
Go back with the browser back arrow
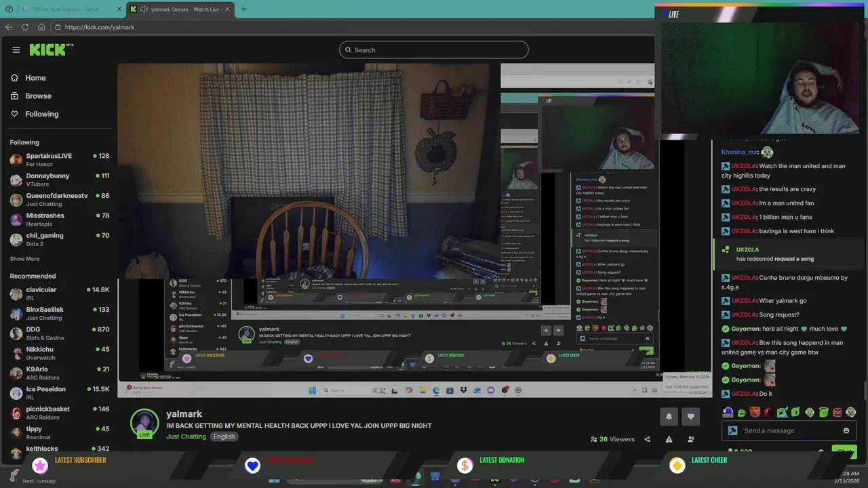(9, 27)
